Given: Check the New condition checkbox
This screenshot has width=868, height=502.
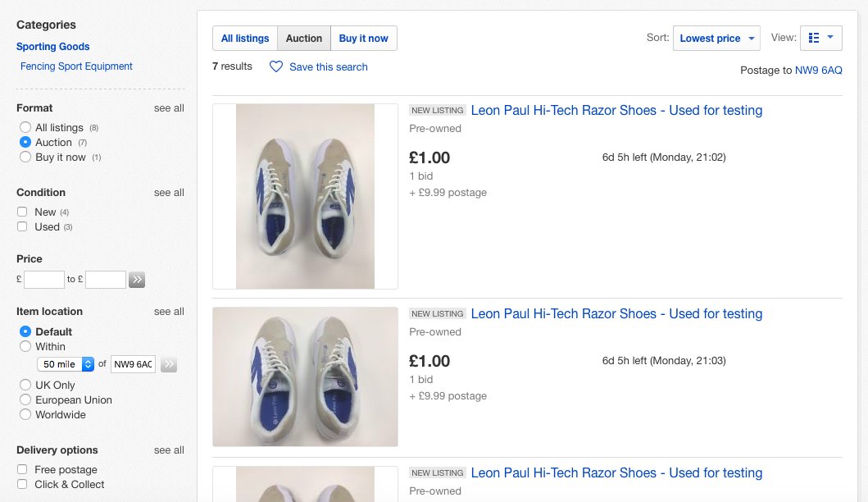Looking at the screenshot, I should pos(22,211).
